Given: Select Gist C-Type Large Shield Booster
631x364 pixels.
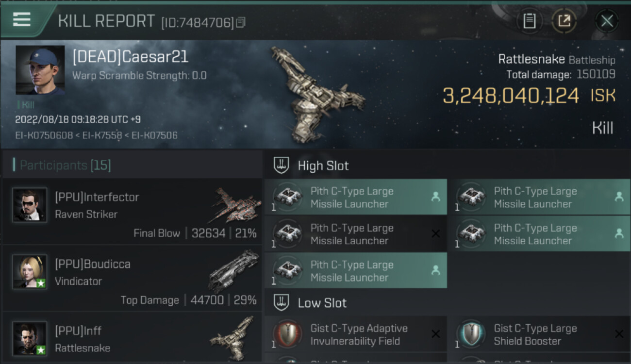Looking at the screenshot, I should coord(539,334).
